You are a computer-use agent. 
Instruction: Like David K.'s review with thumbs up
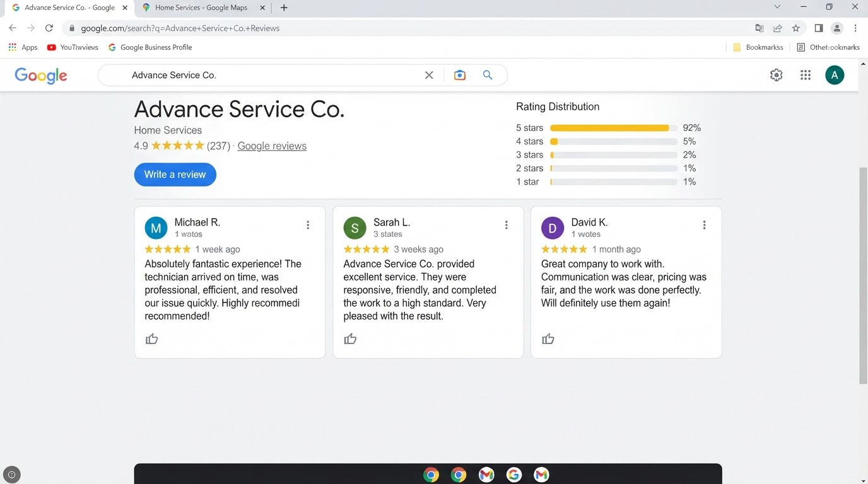(x=548, y=339)
